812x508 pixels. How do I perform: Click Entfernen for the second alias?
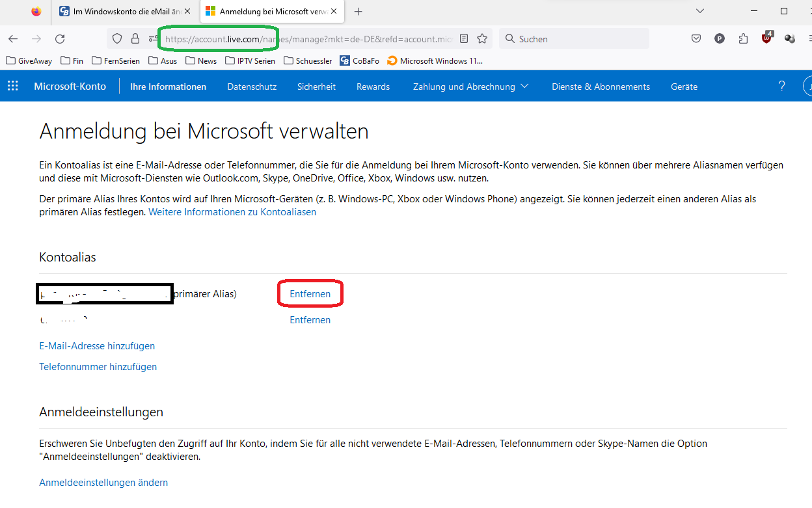point(310,320)
